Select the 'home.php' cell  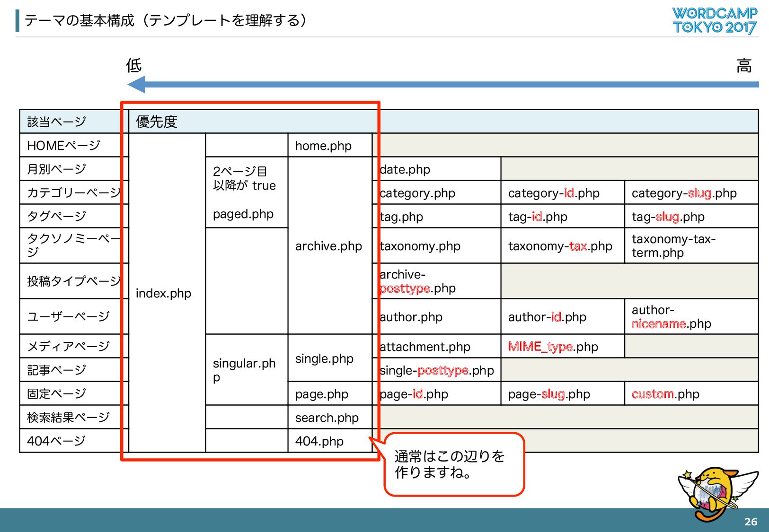330,145
